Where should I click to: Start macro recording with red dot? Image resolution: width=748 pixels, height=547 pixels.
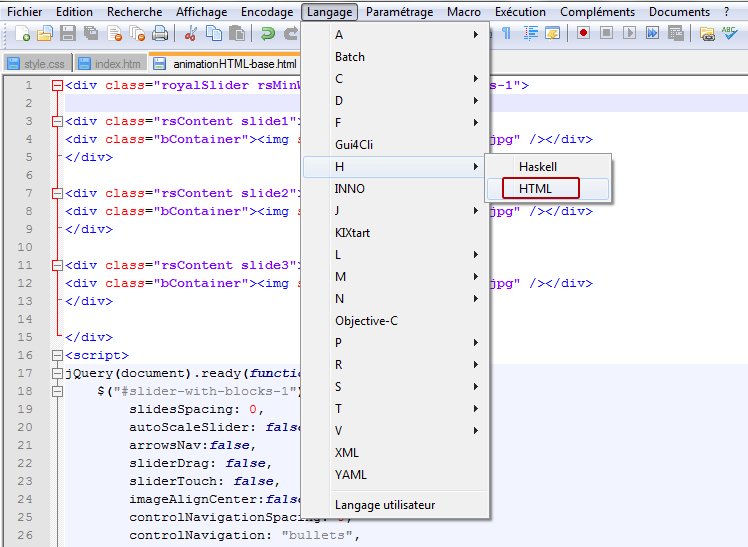583,33
